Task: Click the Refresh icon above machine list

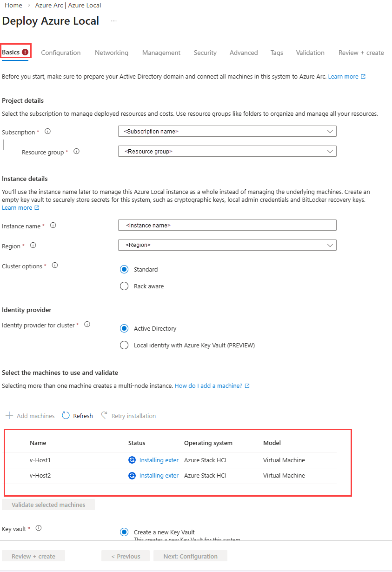Action: [66, 416]
